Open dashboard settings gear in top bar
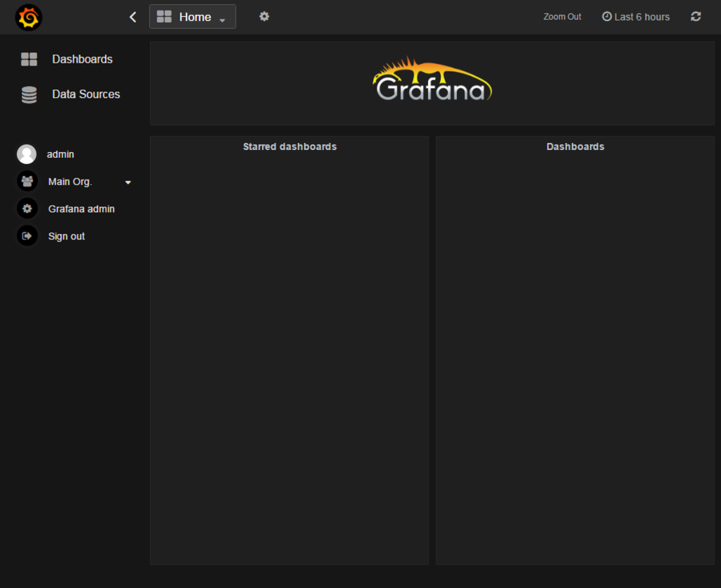Viewport: 721px width, 588px height. pyautogui.click(x=264, y=17)
